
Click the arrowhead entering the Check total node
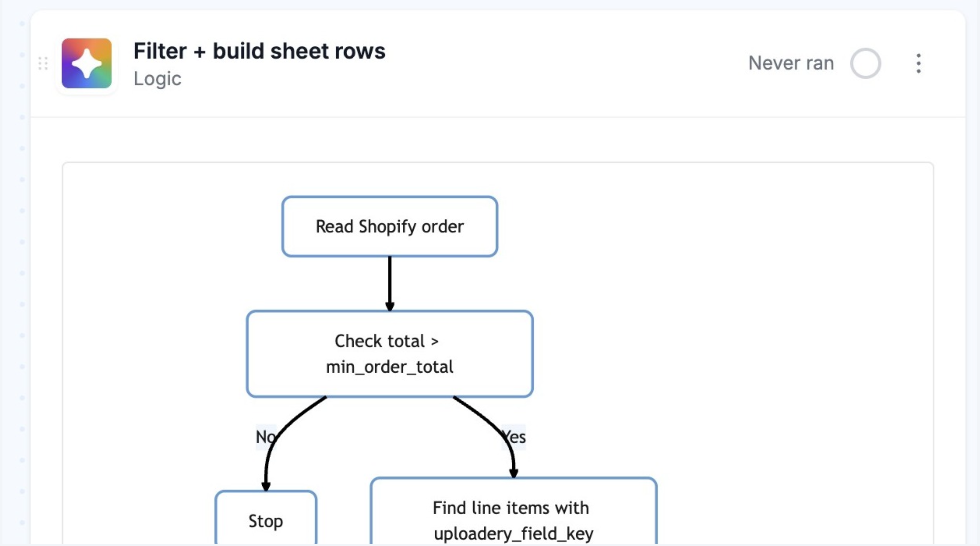[390, 306]
